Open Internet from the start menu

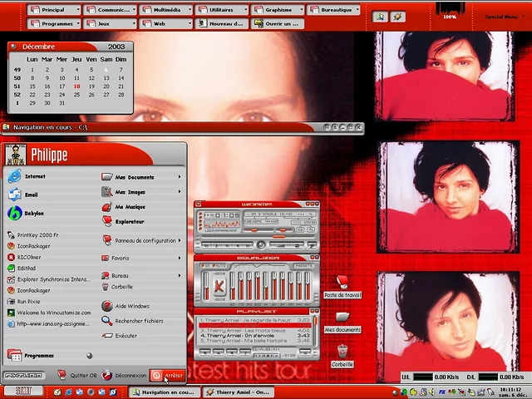coord(33,176)
